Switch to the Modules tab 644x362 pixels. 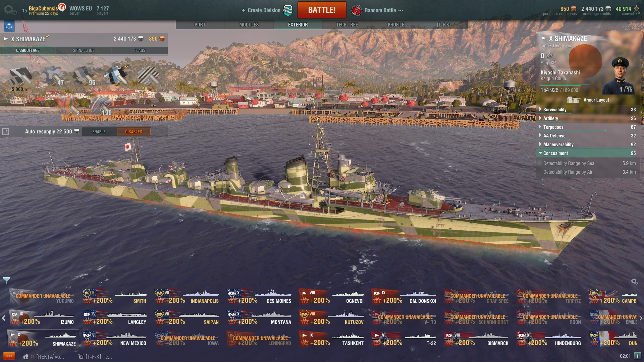coord(249,25)
